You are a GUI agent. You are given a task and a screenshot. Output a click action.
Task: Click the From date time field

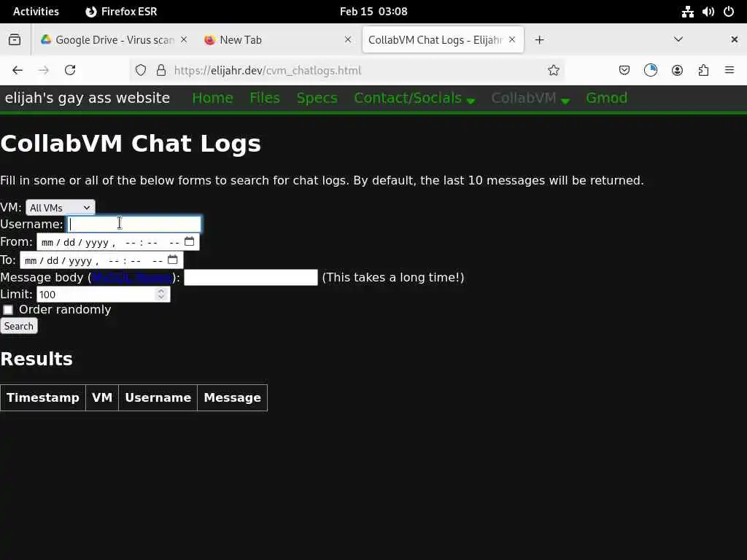click(x=117, y=242)
